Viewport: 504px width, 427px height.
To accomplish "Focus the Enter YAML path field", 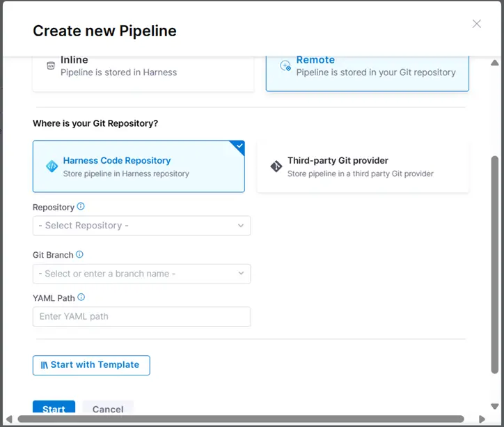I will 141,316.
